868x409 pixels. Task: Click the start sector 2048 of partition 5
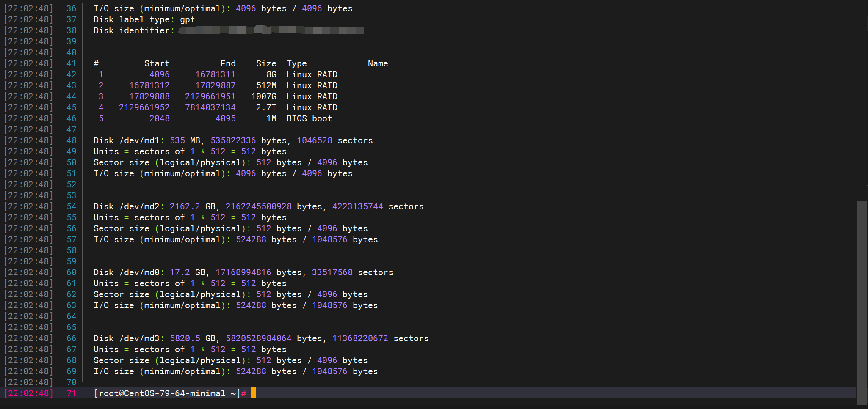160,118
